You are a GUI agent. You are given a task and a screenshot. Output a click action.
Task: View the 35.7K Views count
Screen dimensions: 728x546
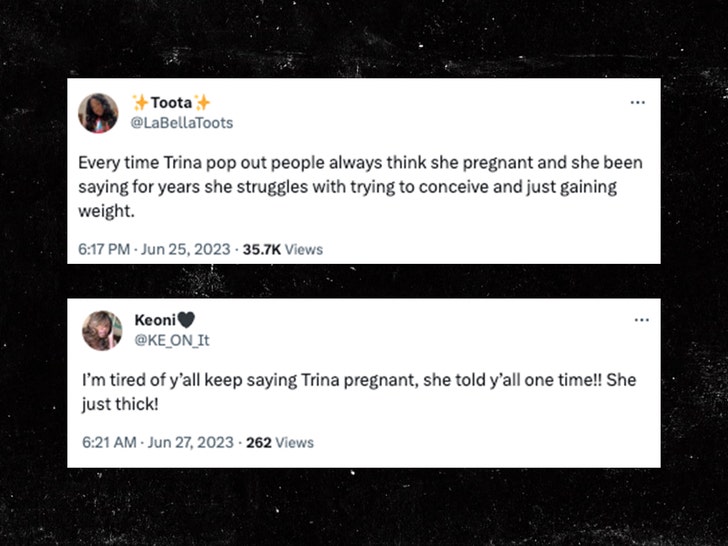[x=283, y=250]
